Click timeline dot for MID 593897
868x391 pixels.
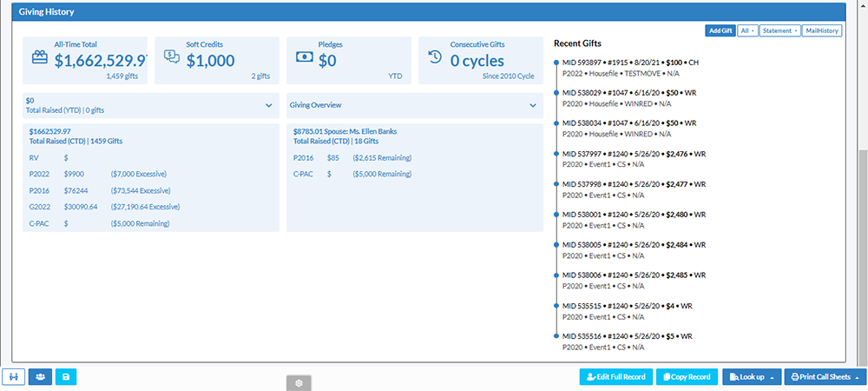[x=556, y=63]
